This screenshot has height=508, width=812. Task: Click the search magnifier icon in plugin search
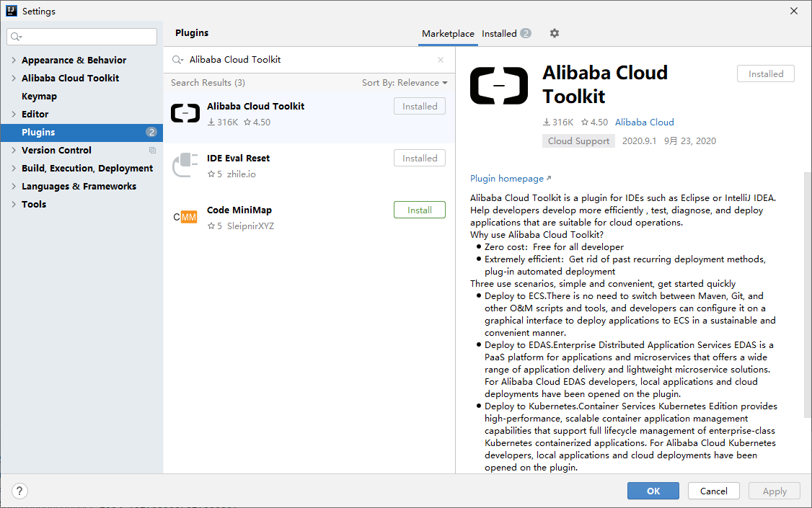(x=177, y=60)
